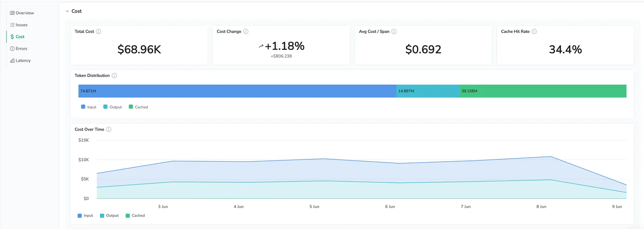Collapse the Cost section chevron
The width and height of the screenshot is (644, 229).
tap(67, 11)
